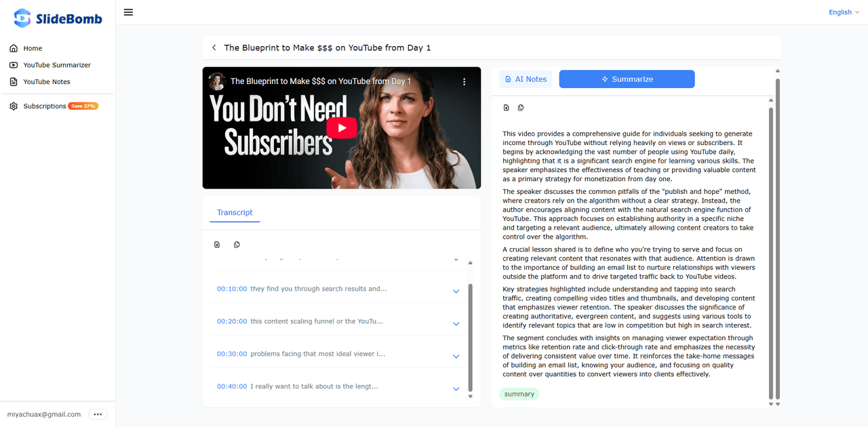Click the Summarize button
This screenshot has width=868, height=427.
[626, 79]
